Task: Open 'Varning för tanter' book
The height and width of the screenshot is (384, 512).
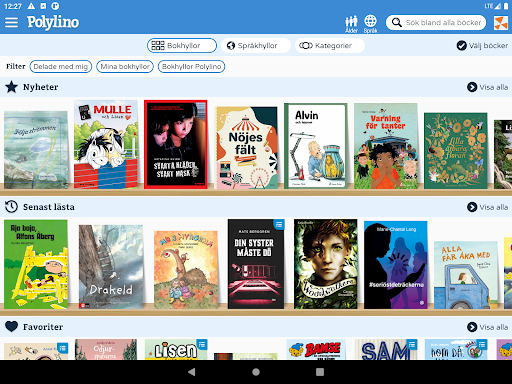Action: 386,146
